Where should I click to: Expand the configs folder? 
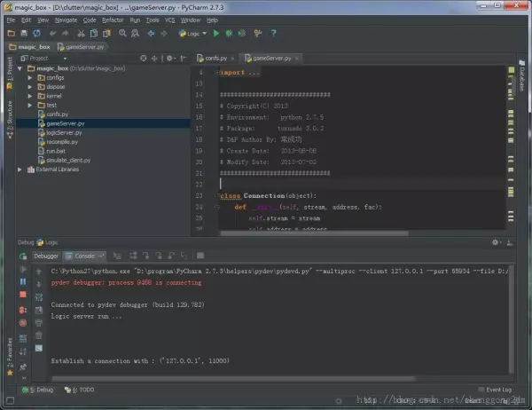click(30, 78)
